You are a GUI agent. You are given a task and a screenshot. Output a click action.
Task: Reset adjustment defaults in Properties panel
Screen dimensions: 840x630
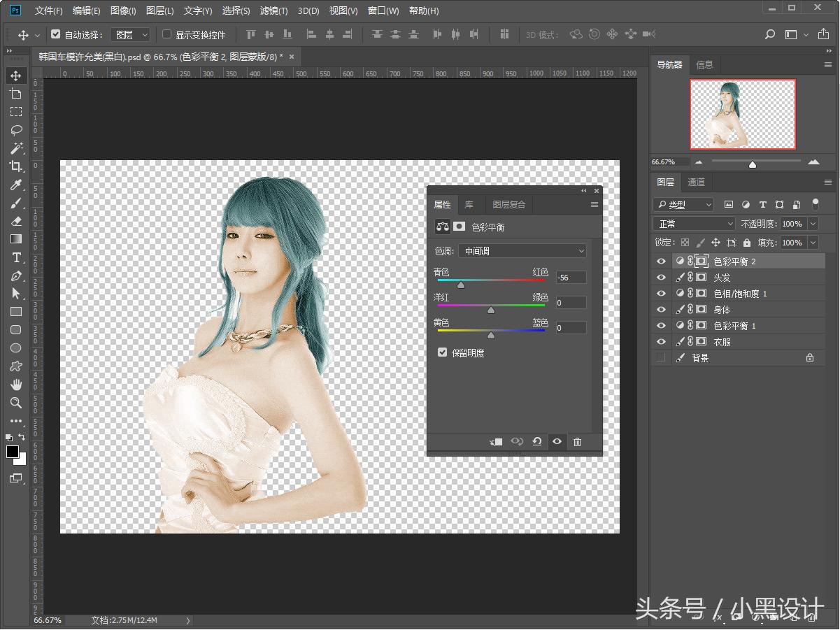536,442
